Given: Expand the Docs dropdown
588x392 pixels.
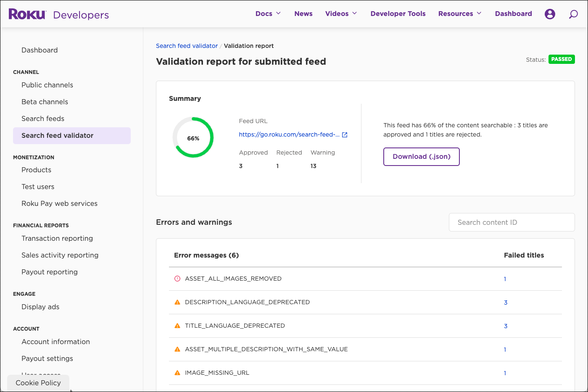Looking at the screenshot, I should [x=268, y=13].
